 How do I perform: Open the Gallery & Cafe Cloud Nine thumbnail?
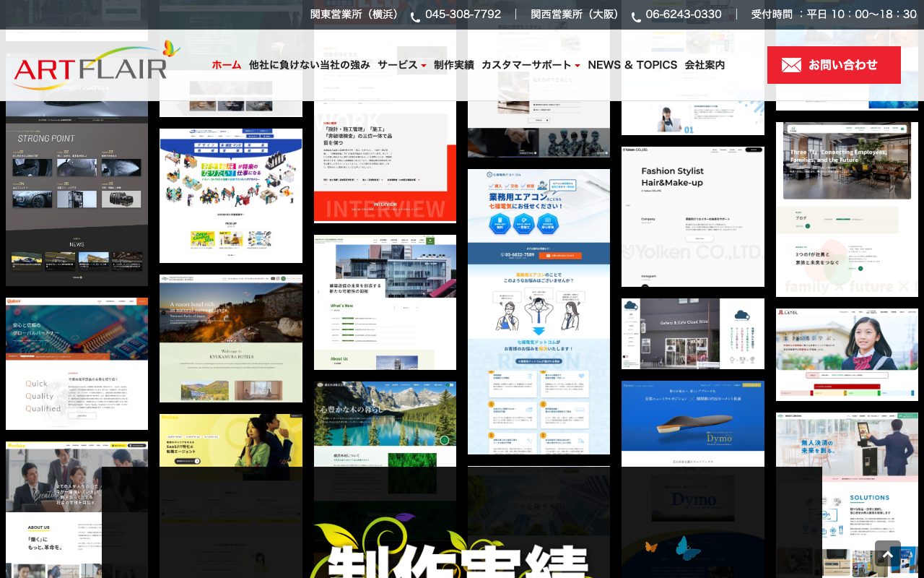coord(693,334)
